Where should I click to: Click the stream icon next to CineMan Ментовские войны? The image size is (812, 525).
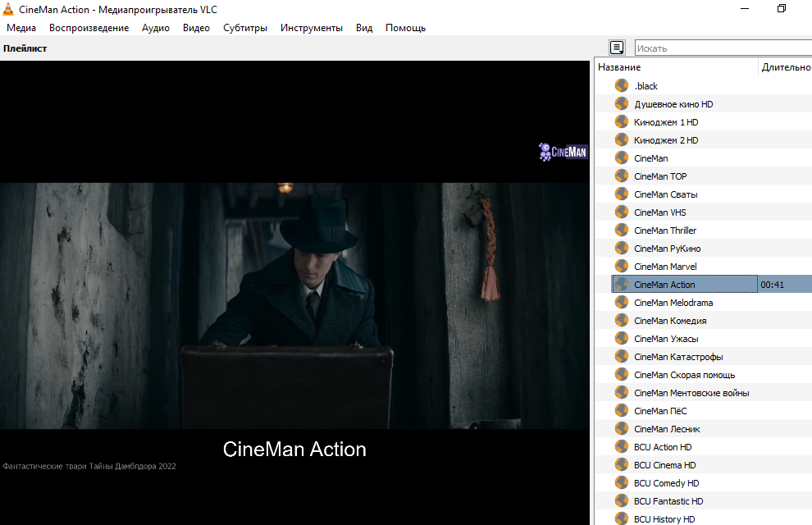click(622, 392)
